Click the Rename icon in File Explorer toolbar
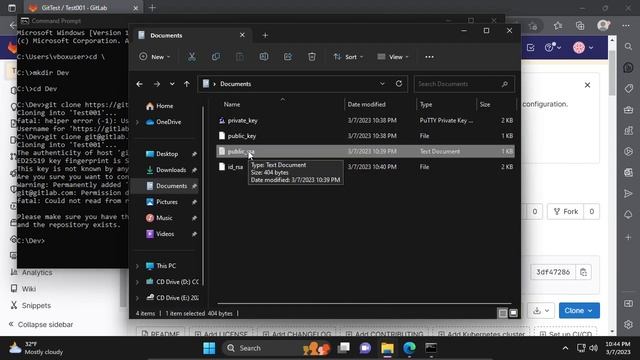 264,57
